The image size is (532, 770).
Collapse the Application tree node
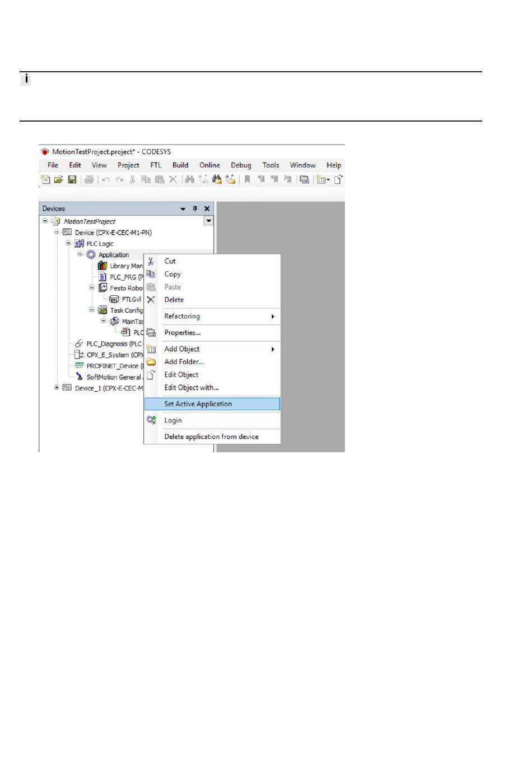coord(80,254)
